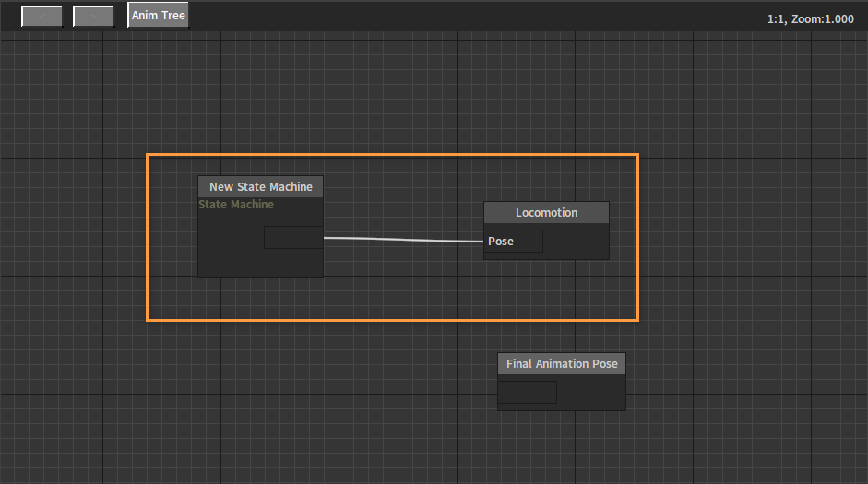
Task: Click empty toolbar area right of Anim Tree
Action: pos(461,16)
